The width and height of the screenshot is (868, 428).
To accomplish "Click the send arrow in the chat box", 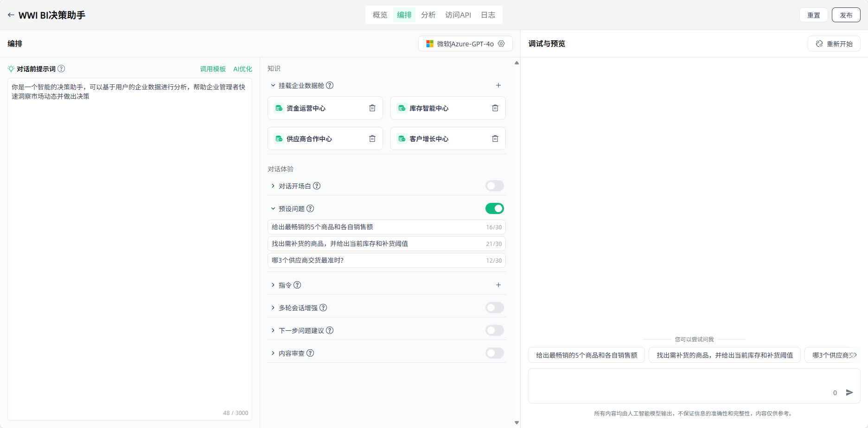I will 849,392.
